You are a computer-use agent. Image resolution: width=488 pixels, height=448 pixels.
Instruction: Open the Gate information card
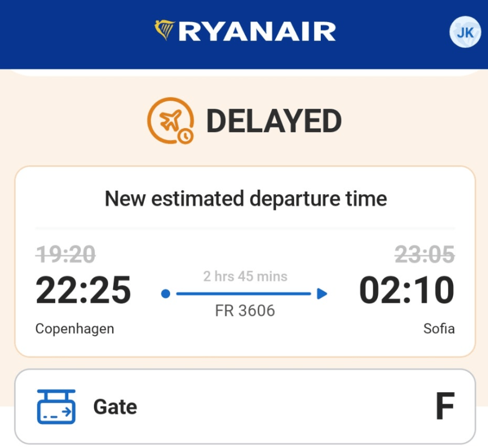pyautogui.click(x=245, y=406)
